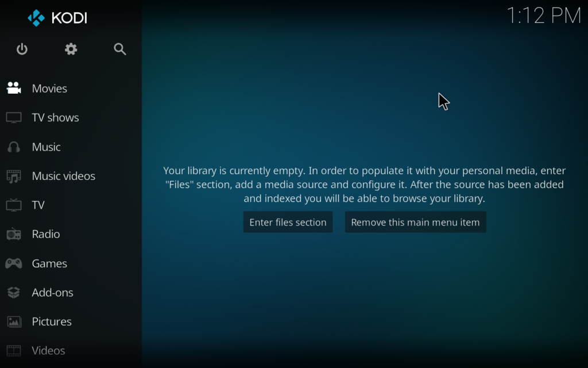Viewport: 588px width, 368px height.
Task: Click the Kodi logo
Action: click(57, 18)
